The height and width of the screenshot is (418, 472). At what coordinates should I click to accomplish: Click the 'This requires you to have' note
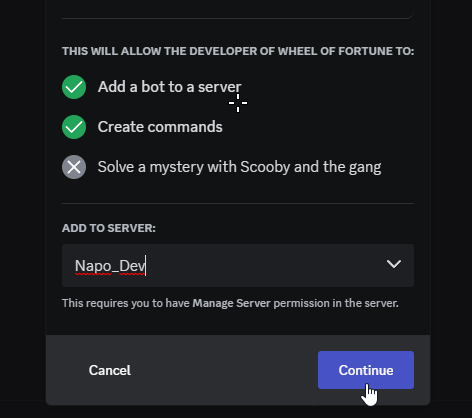[230, 303]
